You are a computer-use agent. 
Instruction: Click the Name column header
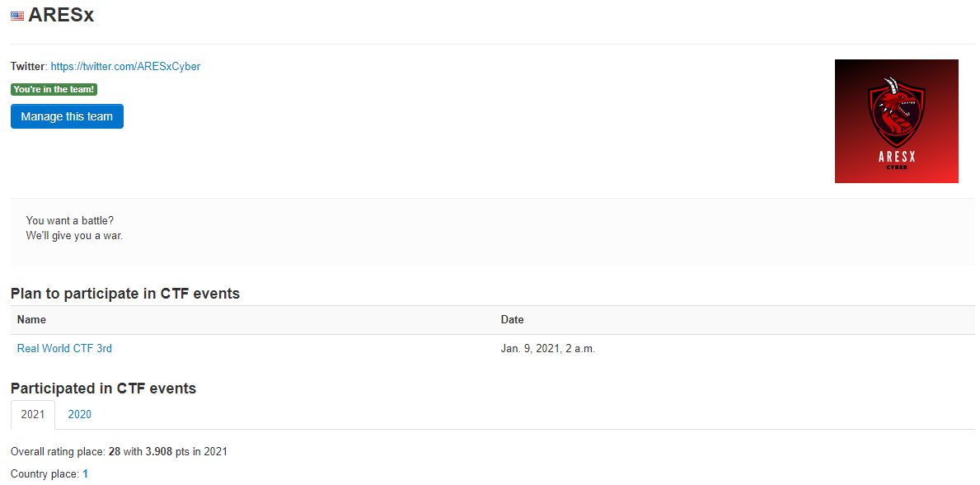(x=31, y=320)
